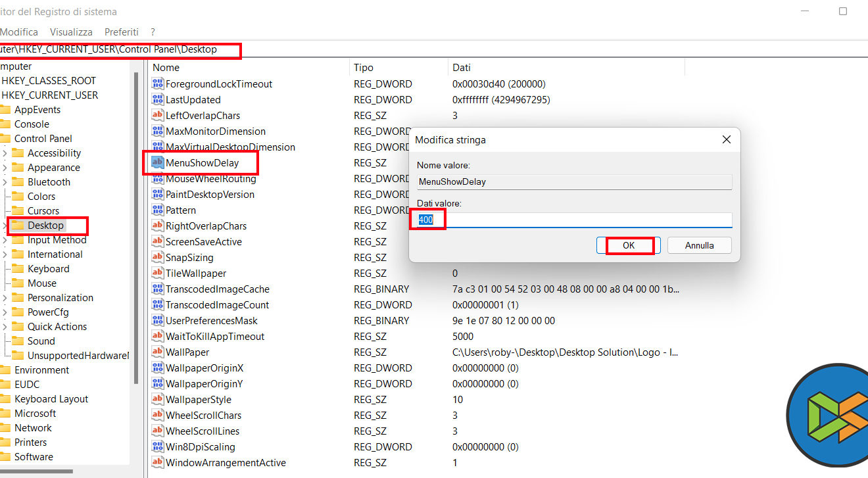
Task: Click the LeftOverlapChars string value icon
Action: click(157, 116)
